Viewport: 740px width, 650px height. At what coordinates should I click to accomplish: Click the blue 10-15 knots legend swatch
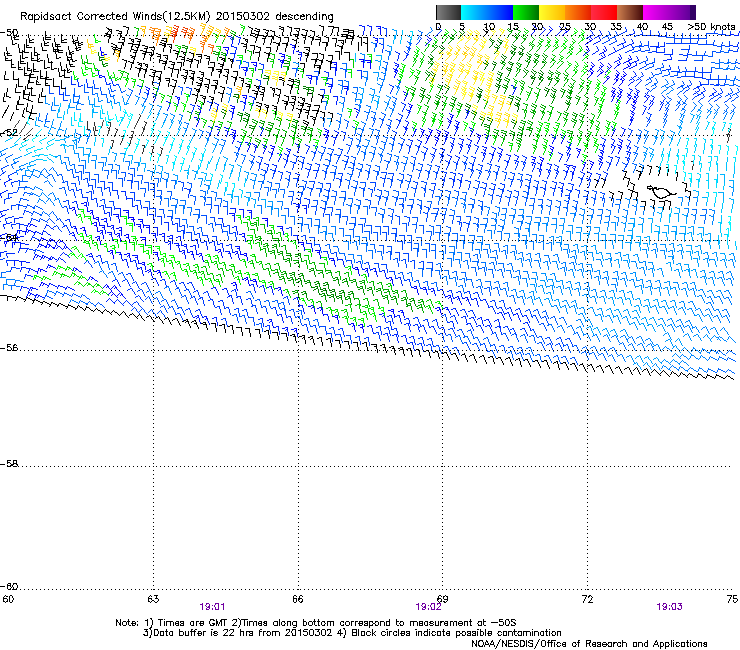(500, 12)
